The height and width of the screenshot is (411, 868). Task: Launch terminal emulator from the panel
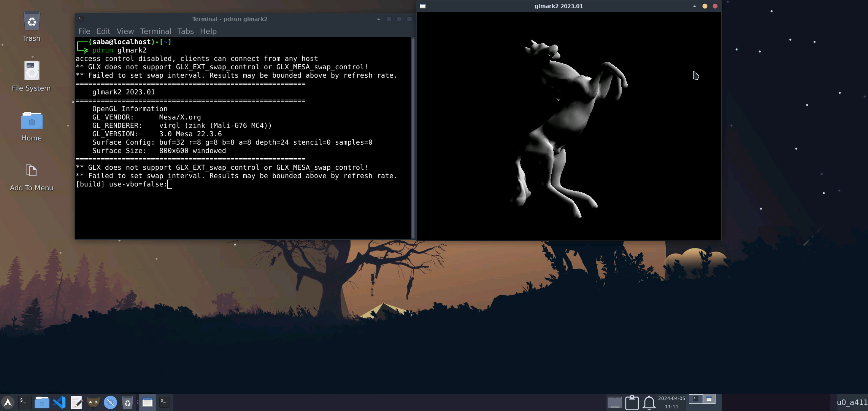pos(24,402)
